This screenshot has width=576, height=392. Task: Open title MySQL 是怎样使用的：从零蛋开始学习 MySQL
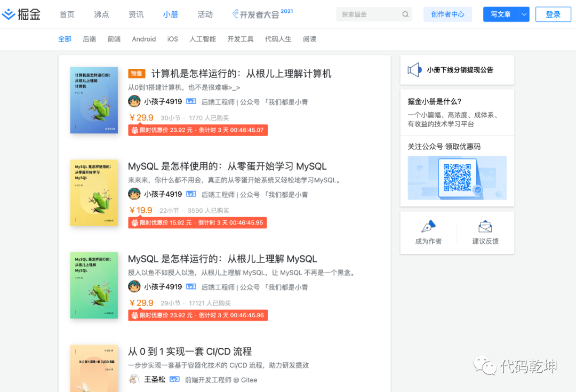[227, 166]
